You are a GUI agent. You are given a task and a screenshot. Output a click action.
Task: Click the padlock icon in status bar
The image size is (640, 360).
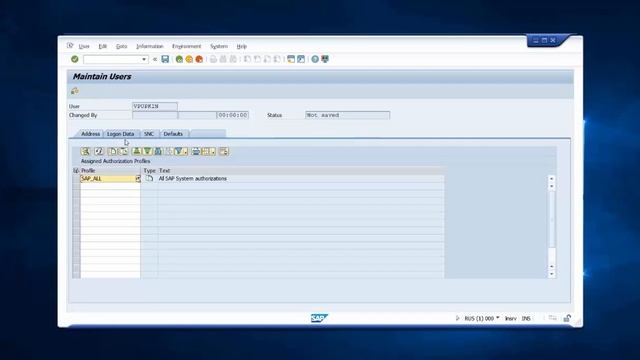(567, 318)
